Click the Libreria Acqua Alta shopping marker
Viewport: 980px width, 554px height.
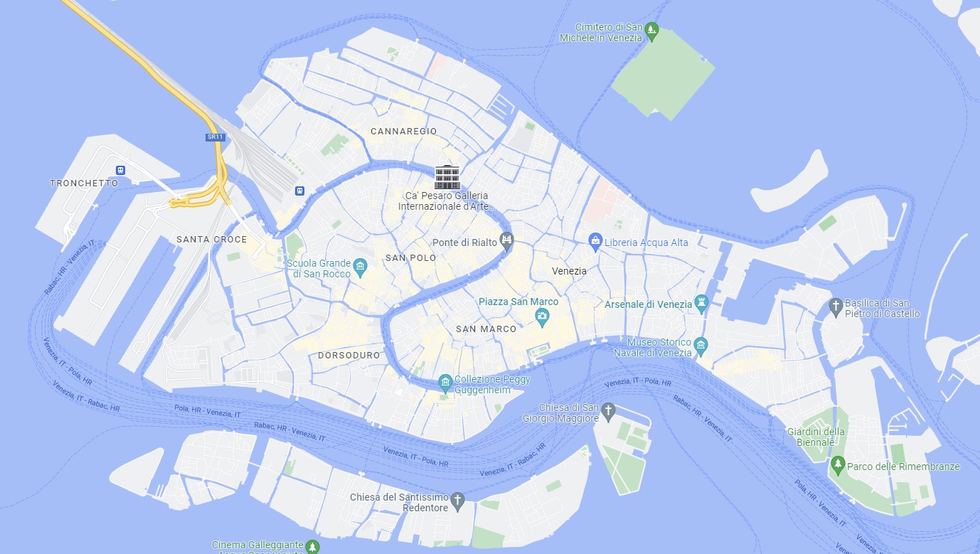(x=595, y=242)
